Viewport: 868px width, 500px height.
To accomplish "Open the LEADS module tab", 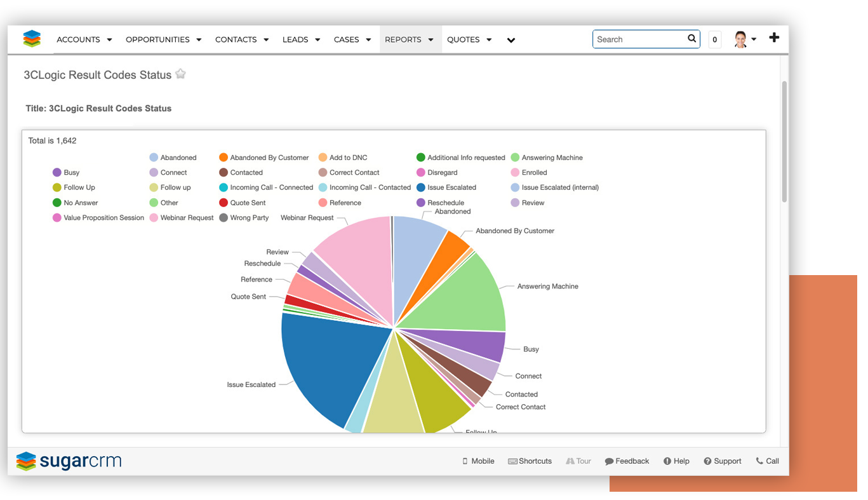I will (295, 39).
